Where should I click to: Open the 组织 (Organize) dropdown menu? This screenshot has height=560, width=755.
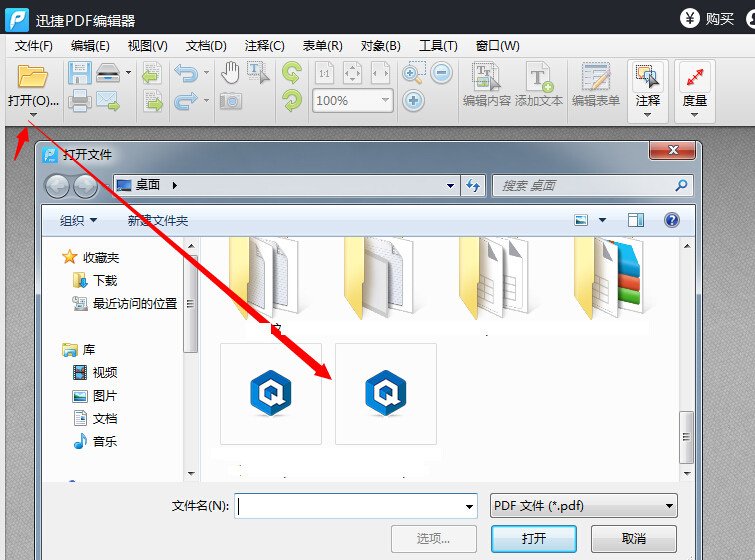pos(78,221)
